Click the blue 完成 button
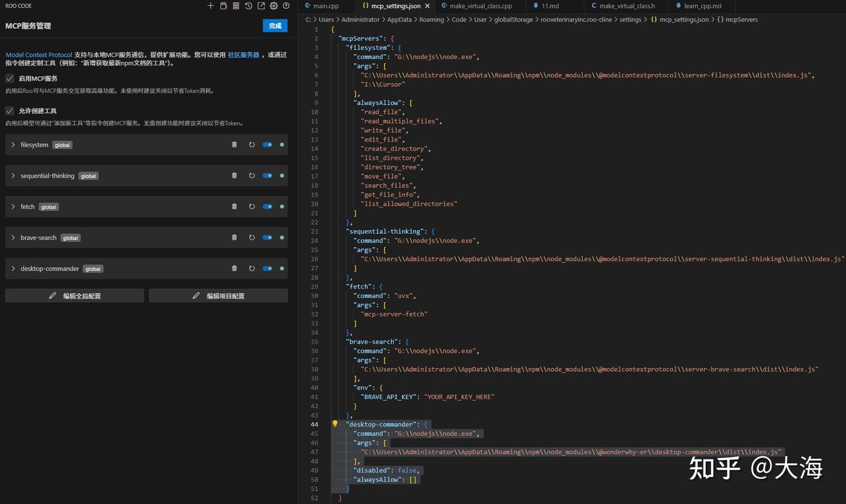Viewport: 846px width, 504px height. [x=275, y=26]
